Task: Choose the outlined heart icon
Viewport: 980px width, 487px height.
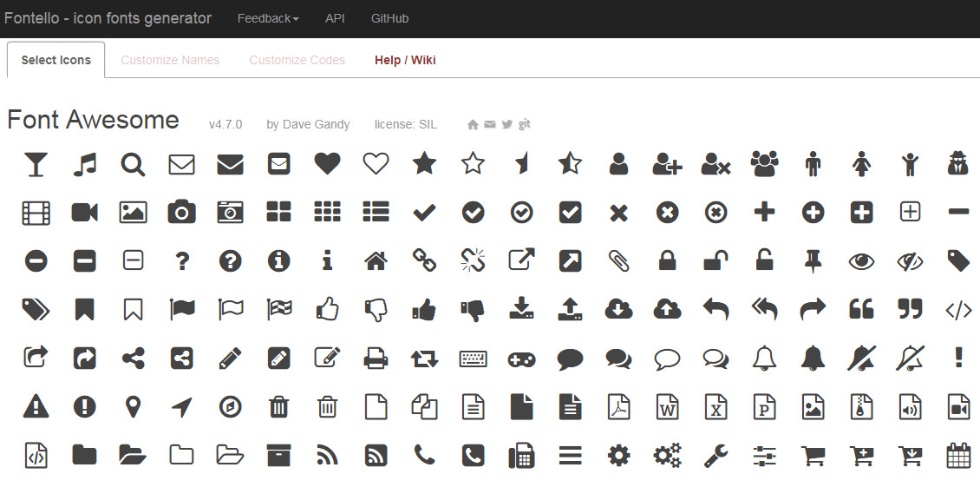Action: pos(376,164)
